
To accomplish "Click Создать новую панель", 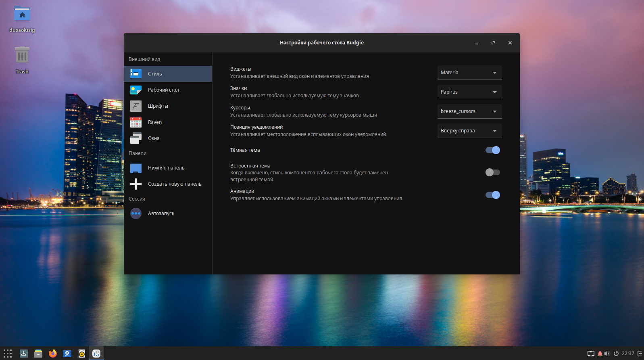I will 174,184.
